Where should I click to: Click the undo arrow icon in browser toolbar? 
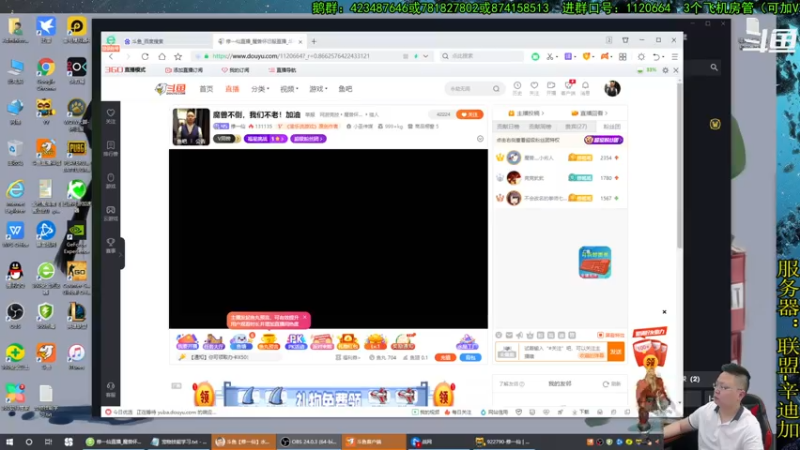coord(656,57)
